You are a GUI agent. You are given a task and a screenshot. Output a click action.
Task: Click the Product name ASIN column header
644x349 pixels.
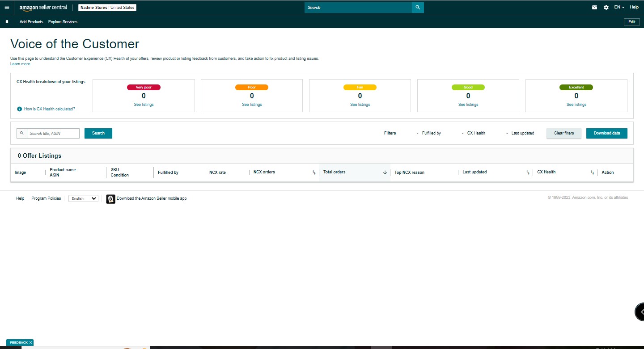pyautogui.click(x=63, y=172)
